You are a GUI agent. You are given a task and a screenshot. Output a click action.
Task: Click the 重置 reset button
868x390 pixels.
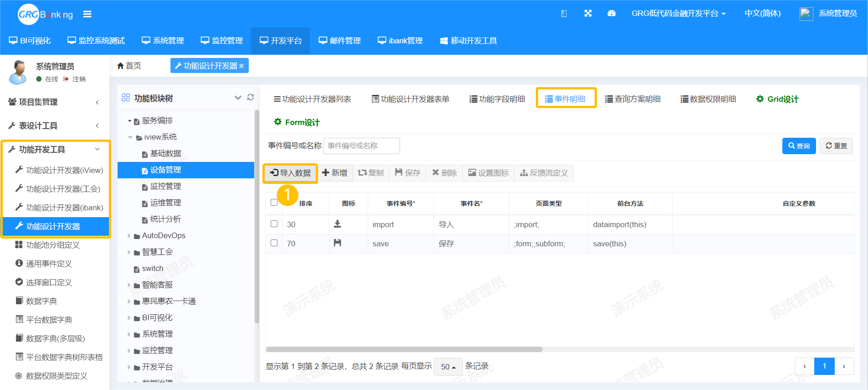(836, 146)
